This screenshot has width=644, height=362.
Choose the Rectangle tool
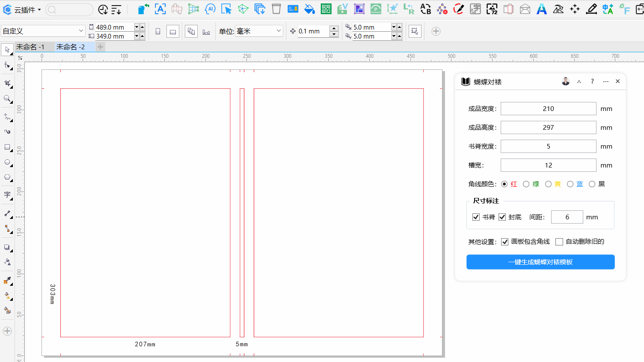(7, 147)
